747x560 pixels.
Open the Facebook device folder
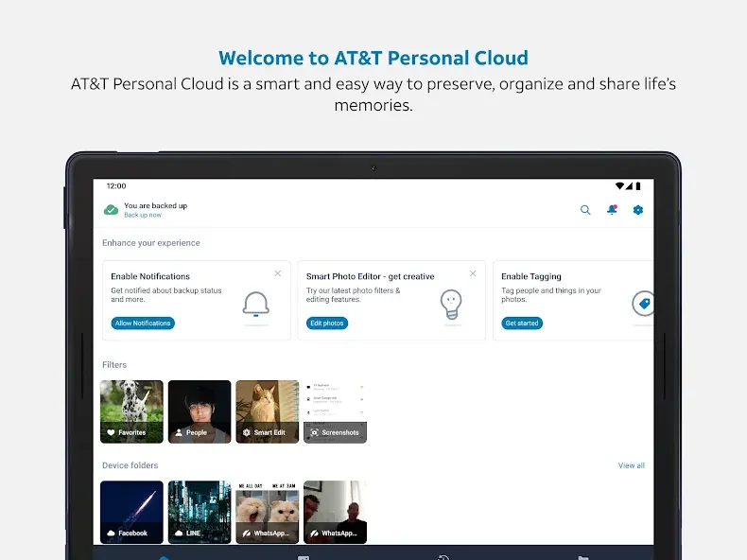(132, 513)
